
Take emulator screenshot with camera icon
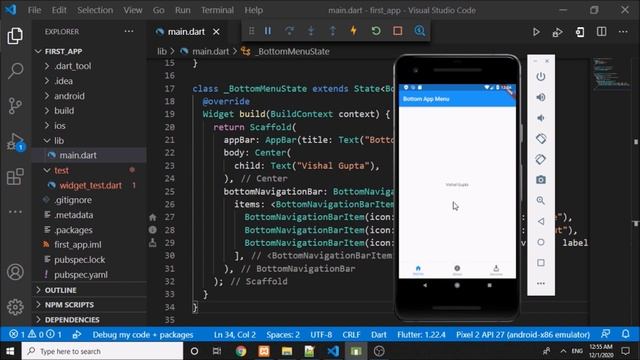point(541,180)
